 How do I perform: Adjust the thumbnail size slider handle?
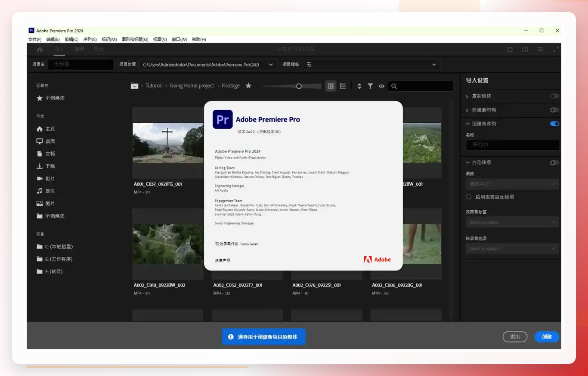pos(299,86)
